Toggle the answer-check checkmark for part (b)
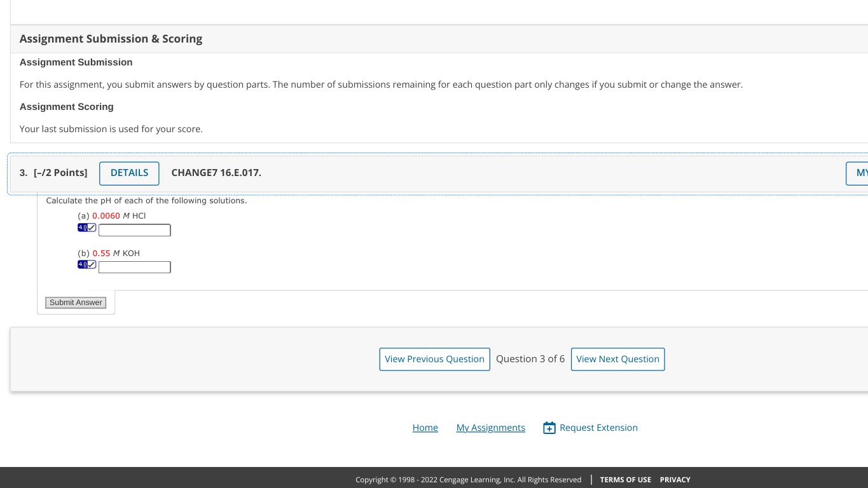The width and height of the screenshot is (868, 488). (91, 264)
